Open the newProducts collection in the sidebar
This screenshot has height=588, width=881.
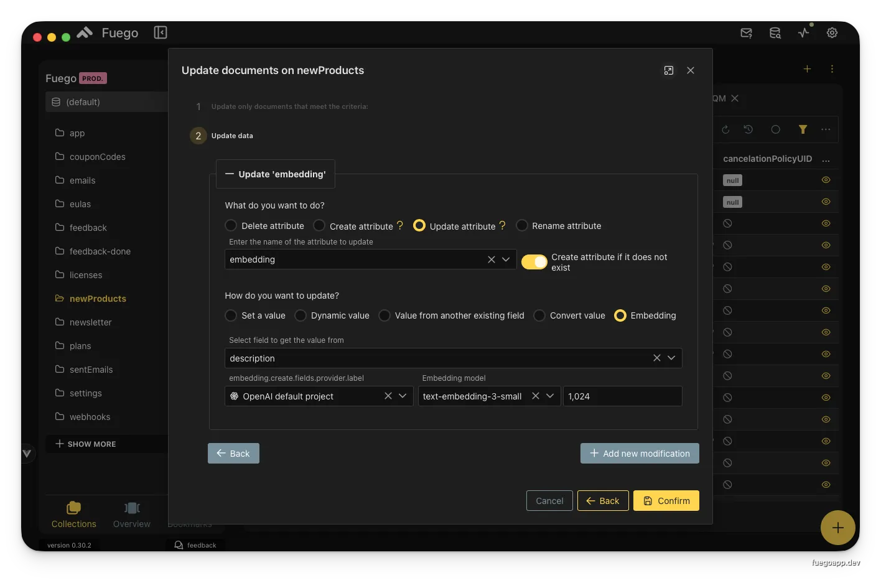coord(98,298)
